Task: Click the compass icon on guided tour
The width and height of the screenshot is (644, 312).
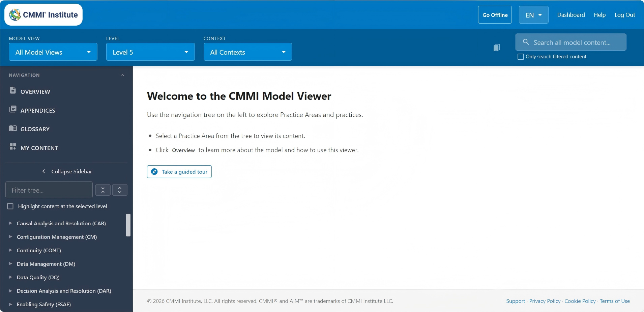Action: pos(154,172)
